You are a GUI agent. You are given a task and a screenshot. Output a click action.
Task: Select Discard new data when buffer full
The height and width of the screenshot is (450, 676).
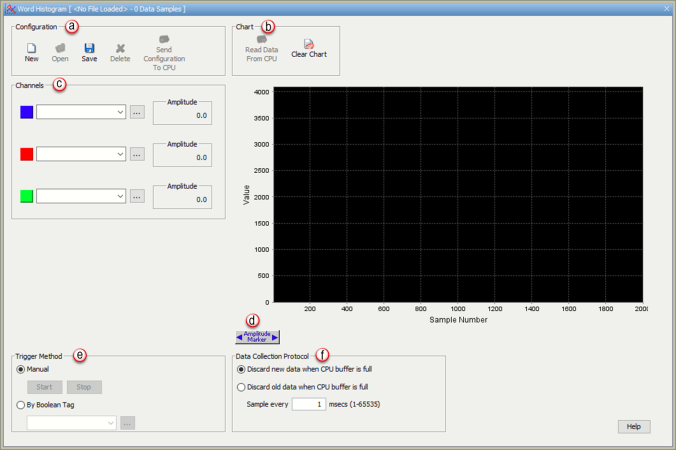point(242,369)
